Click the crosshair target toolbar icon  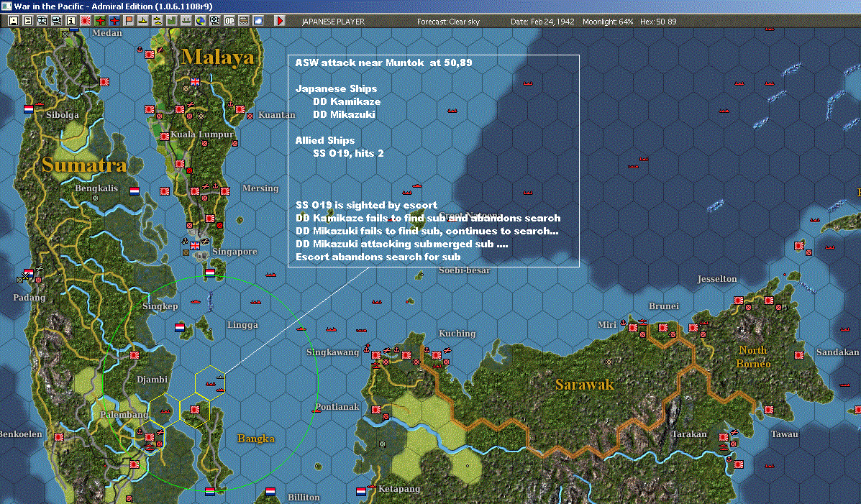[214, 21]
